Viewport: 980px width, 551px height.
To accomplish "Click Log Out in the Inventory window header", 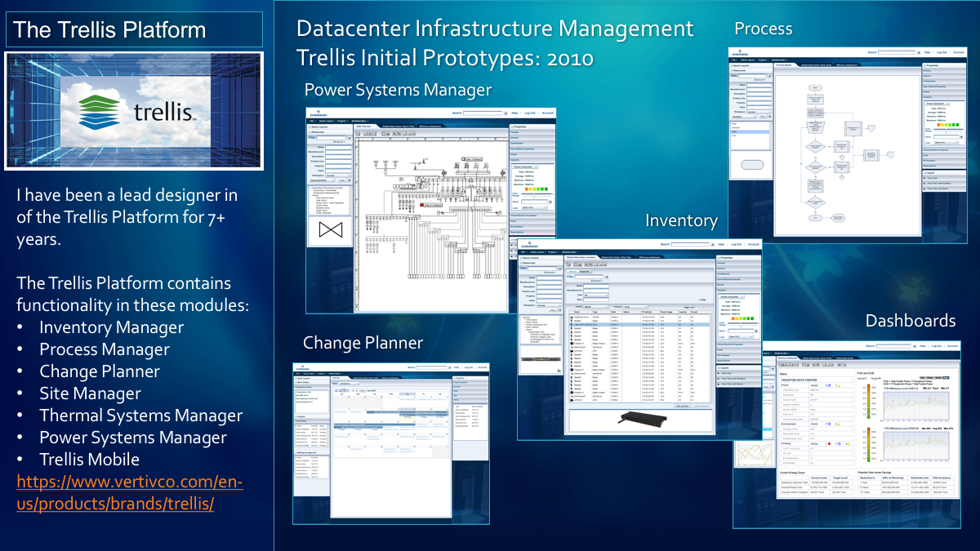I will click(x=736, y=244).
